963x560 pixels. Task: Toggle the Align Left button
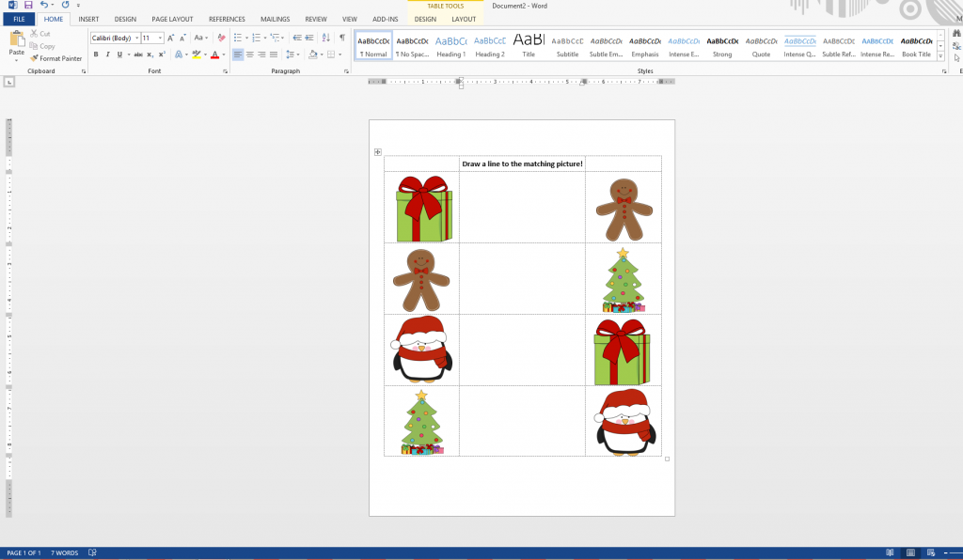[238, 54]
